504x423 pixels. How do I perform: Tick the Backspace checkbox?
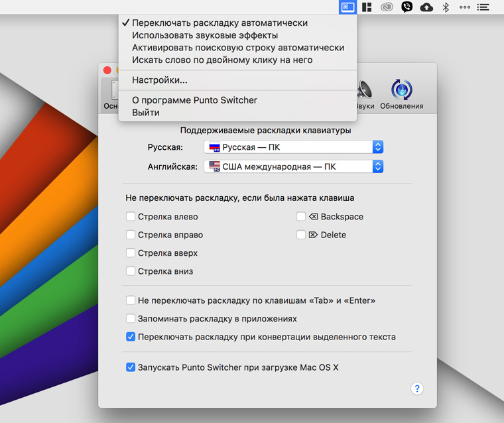301,217
